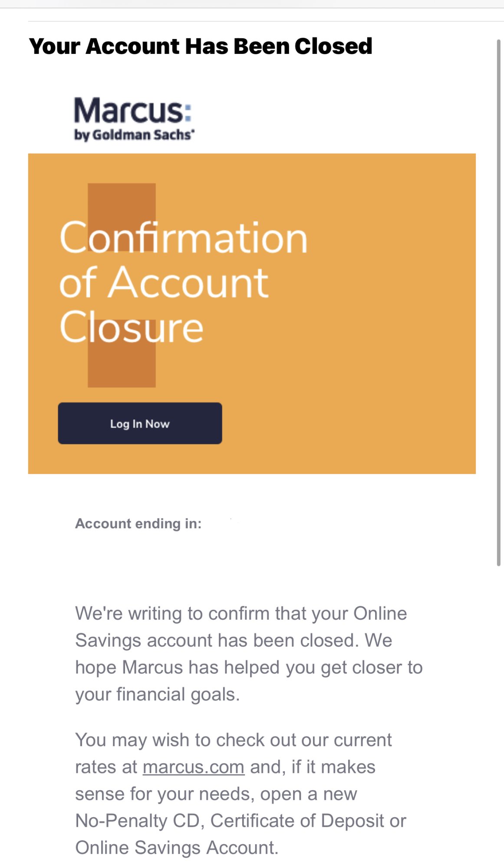Click the "by Goldman Sachs" tagline
Viewport: 504px width, 868px height.
point(134,135)
